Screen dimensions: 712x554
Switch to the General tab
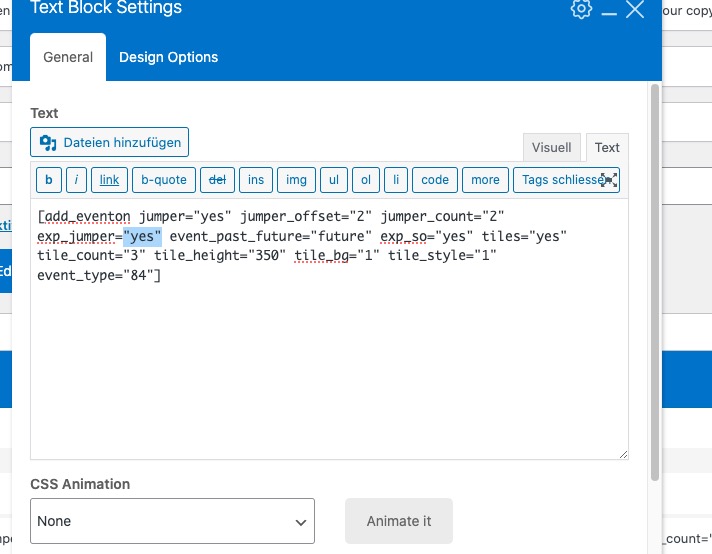coord(68,57)
